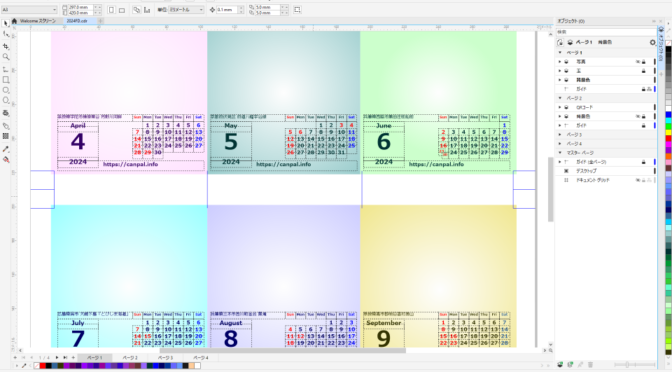Collapse the マスター ページ tree group

coord(560,153)
